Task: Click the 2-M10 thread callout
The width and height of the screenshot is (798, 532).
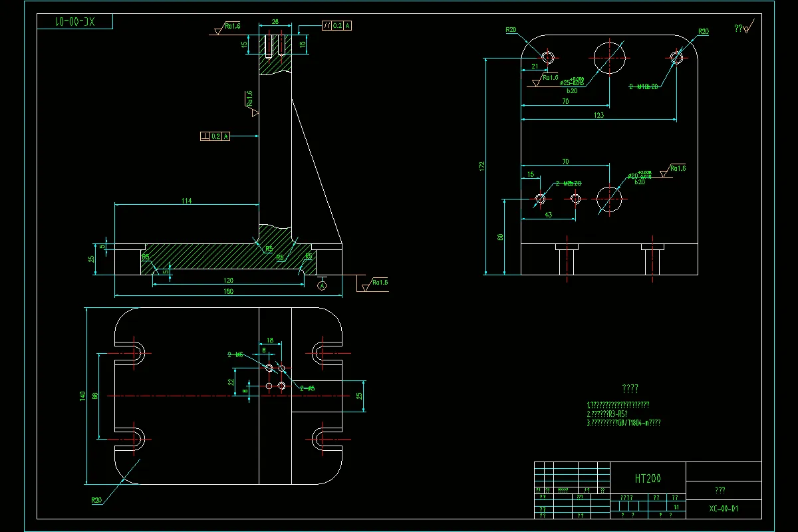Action: point(644,86)
